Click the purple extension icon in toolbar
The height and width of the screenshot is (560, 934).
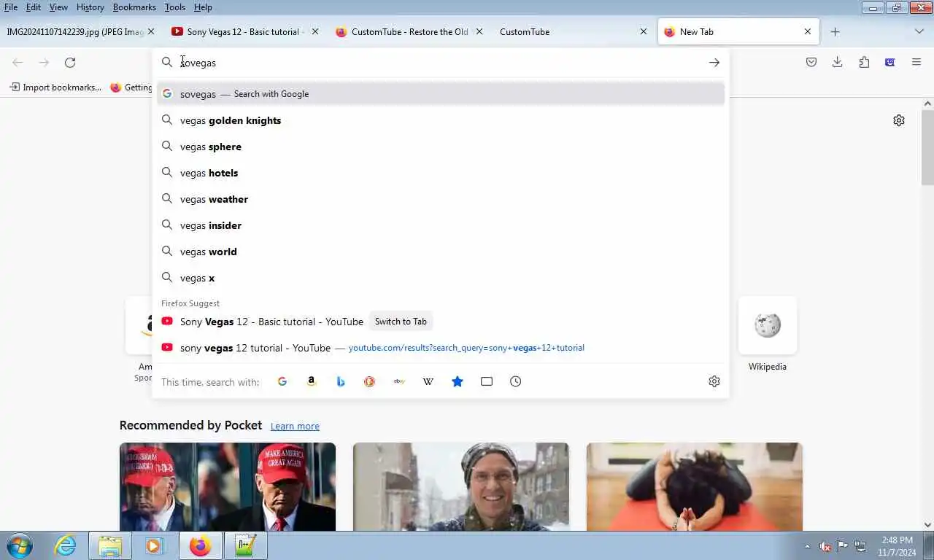point(890,63)
